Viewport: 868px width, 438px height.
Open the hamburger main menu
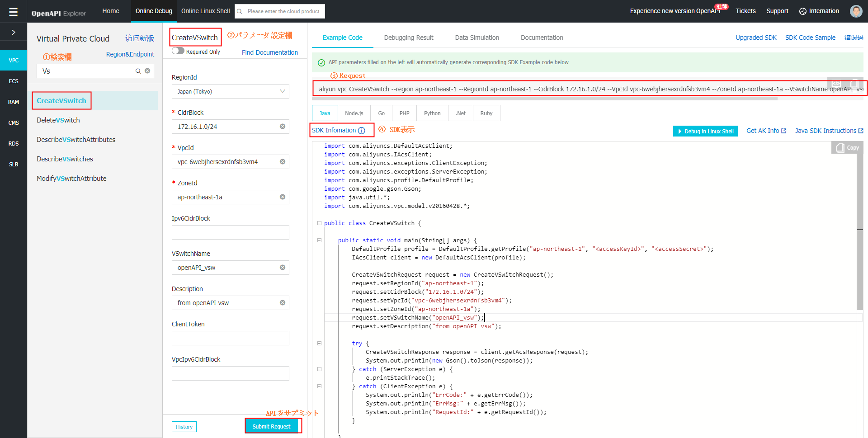(13, 11)
